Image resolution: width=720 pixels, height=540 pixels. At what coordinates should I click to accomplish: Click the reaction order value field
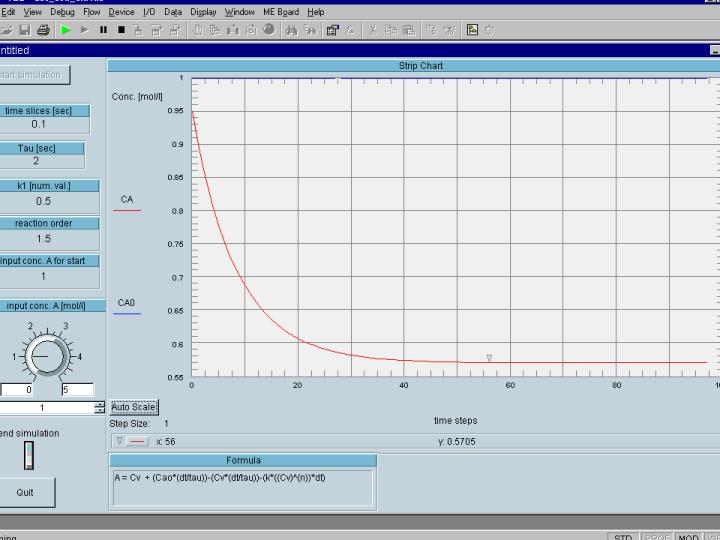43,239
